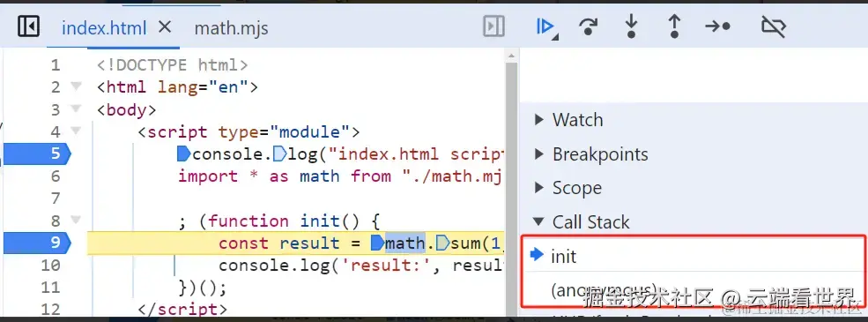This screenshot has width=868, height=322.
Task: Click the line number 11 gutter
Action: 50,288
